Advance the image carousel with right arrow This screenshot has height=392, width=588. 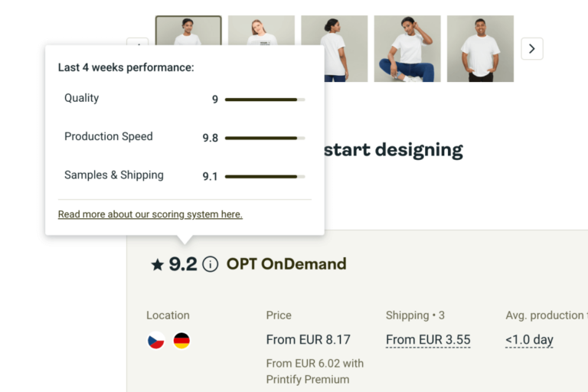[532, 49]
